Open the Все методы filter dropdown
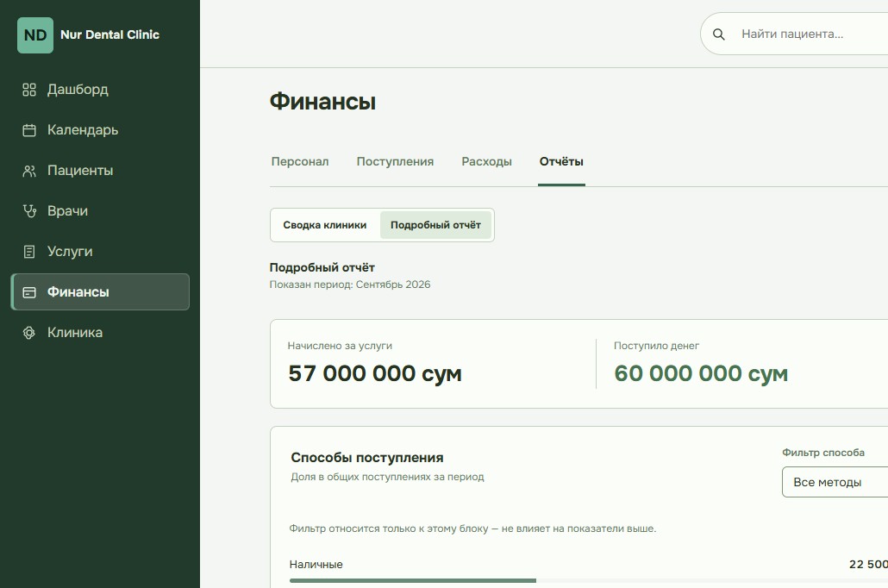888x588 pixels. coord(835,482)
